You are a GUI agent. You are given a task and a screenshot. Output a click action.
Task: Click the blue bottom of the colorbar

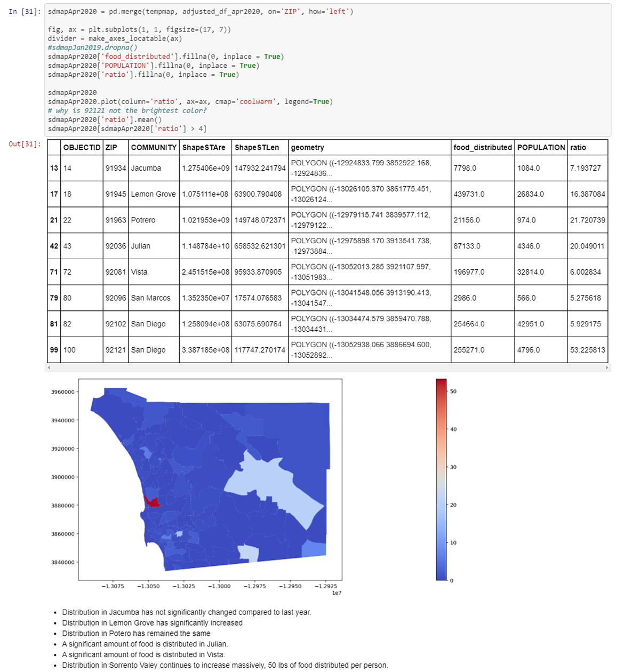coord(441,576)
